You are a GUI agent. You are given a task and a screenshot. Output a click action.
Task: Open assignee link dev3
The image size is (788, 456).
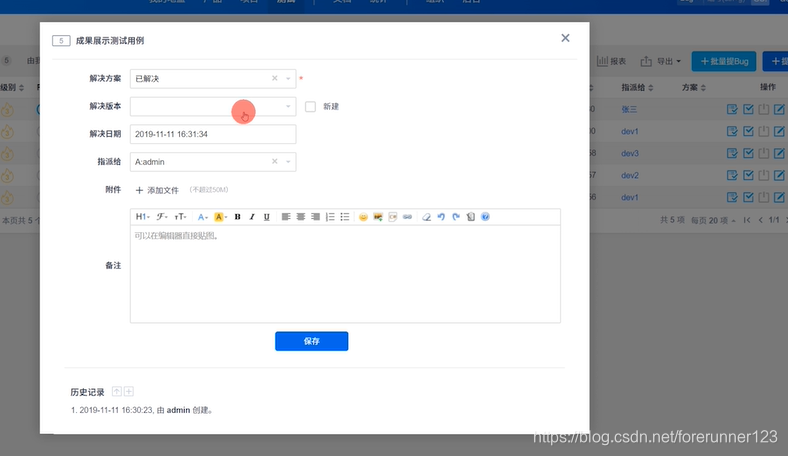[x=630, y=153]
